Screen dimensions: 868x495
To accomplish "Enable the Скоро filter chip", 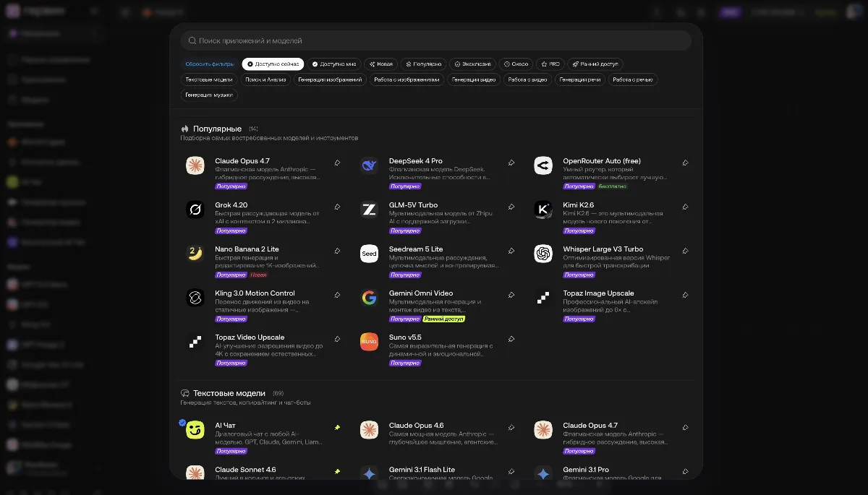I will (x=516, y=64).
